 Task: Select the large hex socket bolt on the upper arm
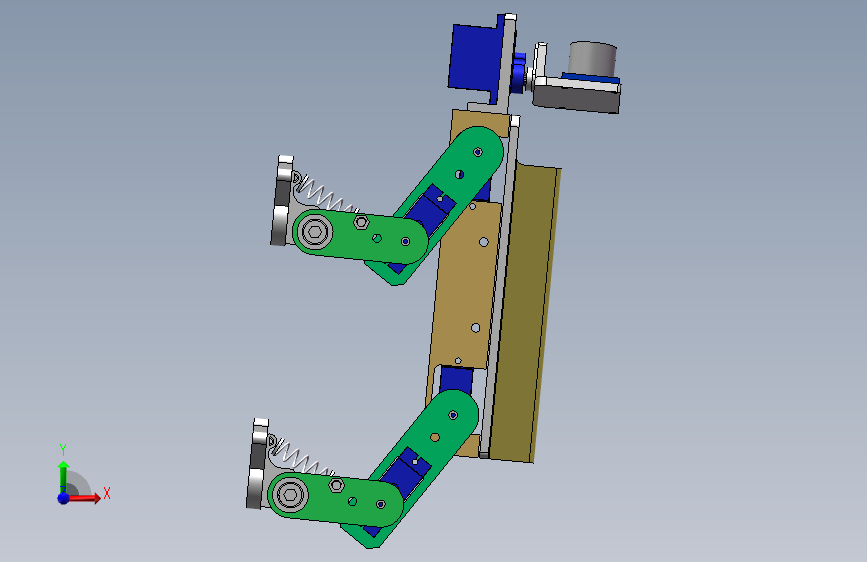pyautogui.click(x=314, y=231)
